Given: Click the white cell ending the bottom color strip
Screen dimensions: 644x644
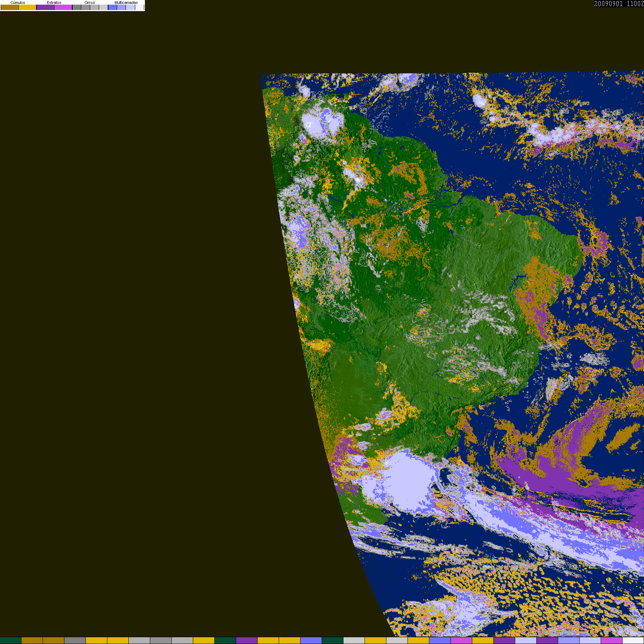Looking at the screenshot, I should (x=633, y=640).
